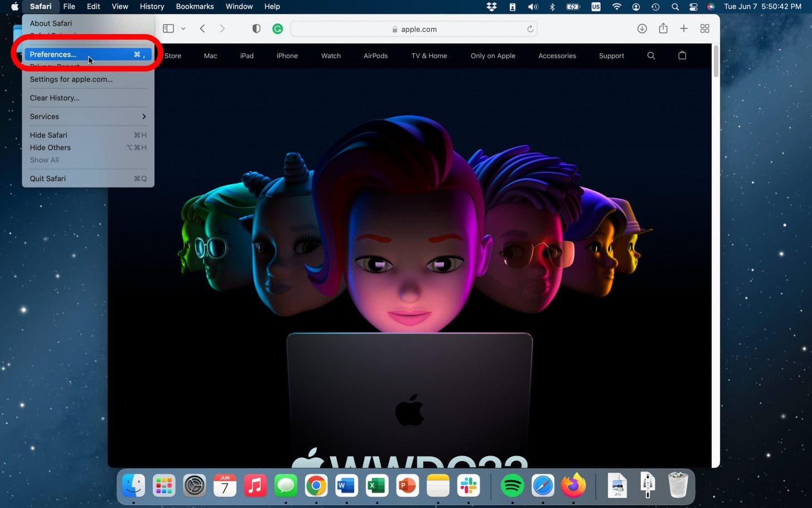Image resolution: width=812 pixels, height=508 pixels.
Task: Open Finder from the Dock
Action: tap(134, 486)
